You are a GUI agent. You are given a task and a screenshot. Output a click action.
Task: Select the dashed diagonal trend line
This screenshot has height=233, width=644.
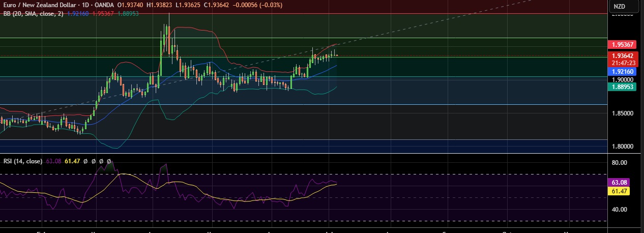407,28
